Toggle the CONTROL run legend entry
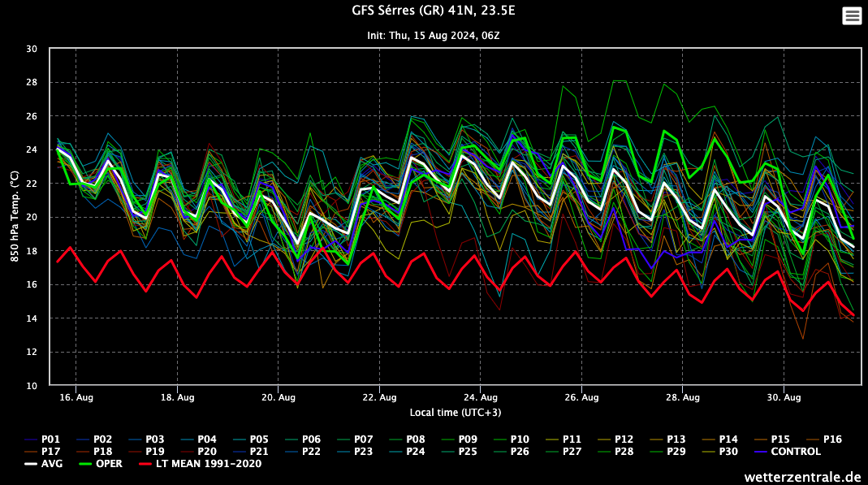 (787, 451)
